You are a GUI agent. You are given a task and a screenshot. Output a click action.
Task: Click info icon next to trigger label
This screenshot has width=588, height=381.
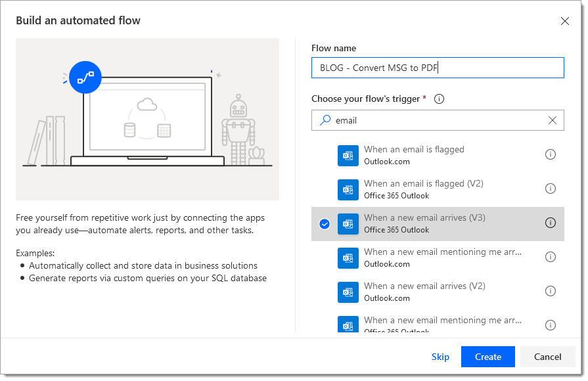tap(440, 99)
